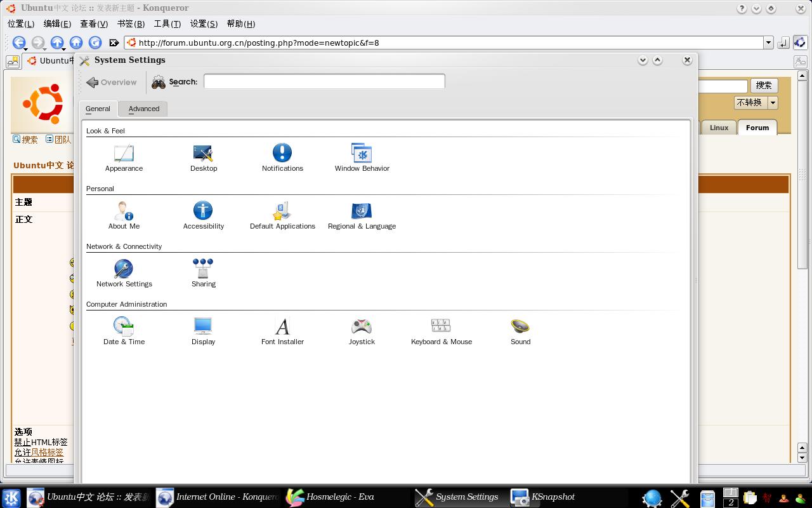Open the Sharing module
The height and width of the screenshot is (508, 812).
coord(203,274)
